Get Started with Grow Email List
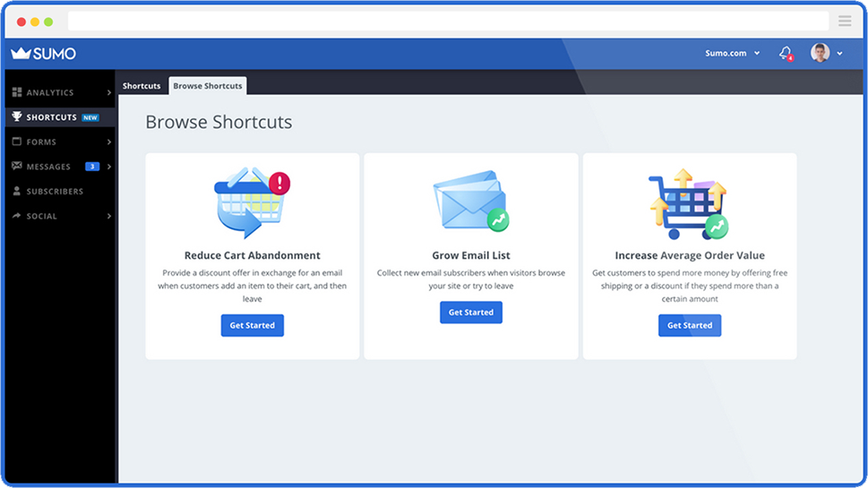The width and height of the screenshot is (868, 488). tap(471, 312)
